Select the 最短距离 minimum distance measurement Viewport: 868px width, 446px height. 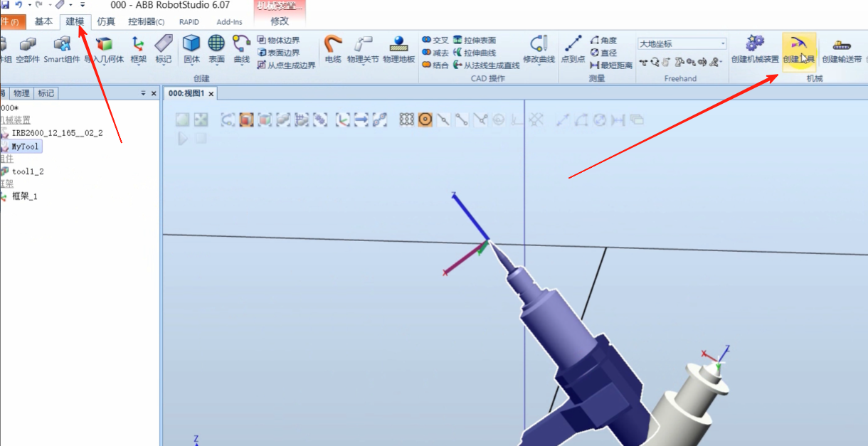[x=612, y=65]
